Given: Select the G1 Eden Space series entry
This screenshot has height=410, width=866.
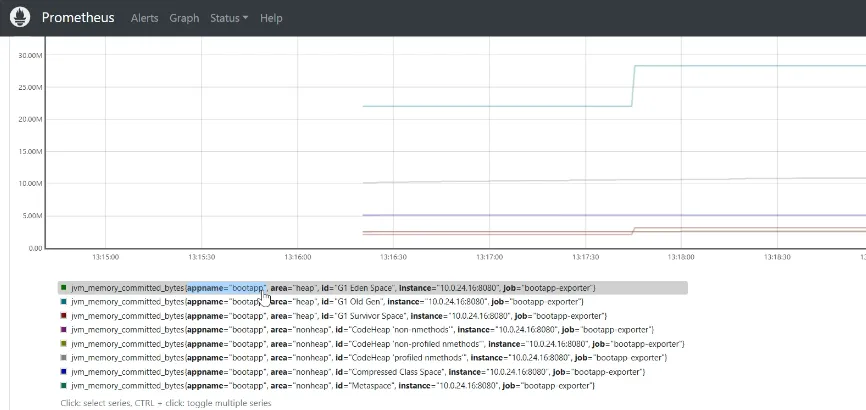Looking at the screenshot, I should pyautogui.click(x=373, y=288).
